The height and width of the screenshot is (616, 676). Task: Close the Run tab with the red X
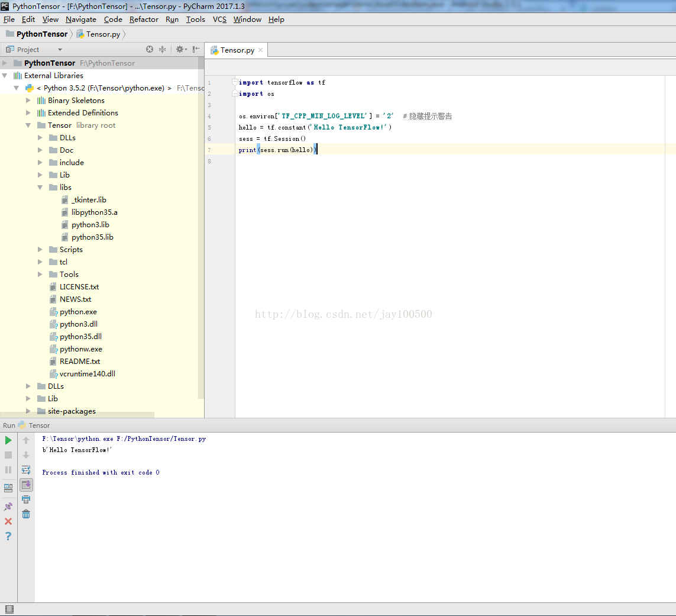pyautogui.click(x=8, y=521)
